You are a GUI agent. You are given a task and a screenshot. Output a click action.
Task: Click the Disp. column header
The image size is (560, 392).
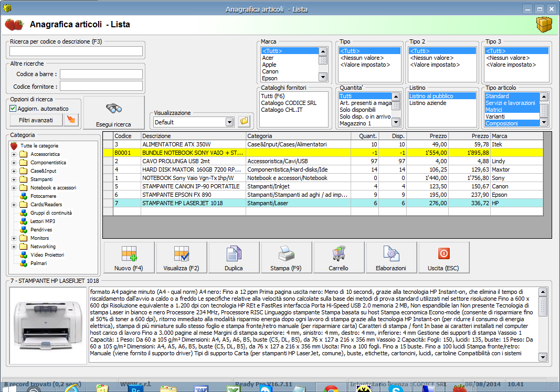393,136
